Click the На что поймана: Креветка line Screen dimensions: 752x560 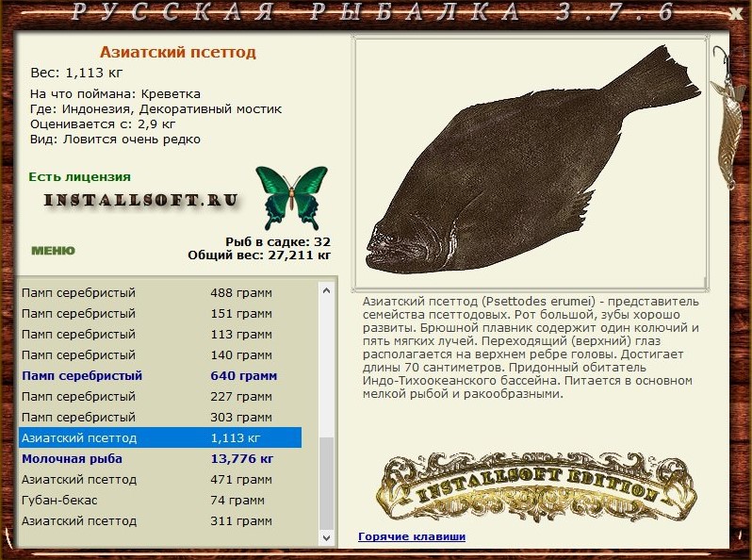coord(115,94)
